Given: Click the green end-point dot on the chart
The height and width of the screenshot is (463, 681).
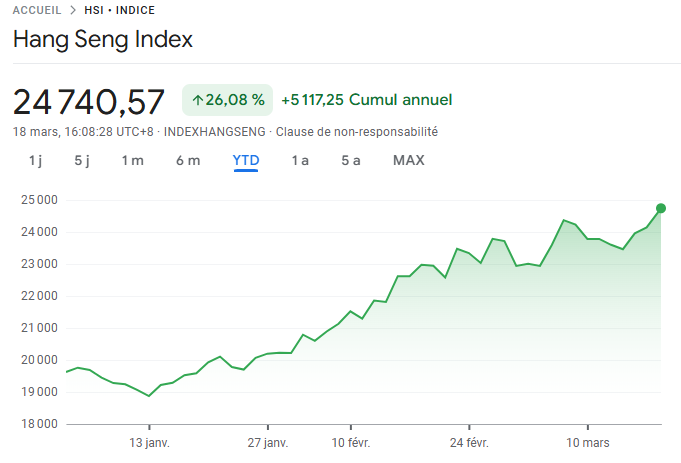Looking at the screenshot, I should click(x=661, y=208).
